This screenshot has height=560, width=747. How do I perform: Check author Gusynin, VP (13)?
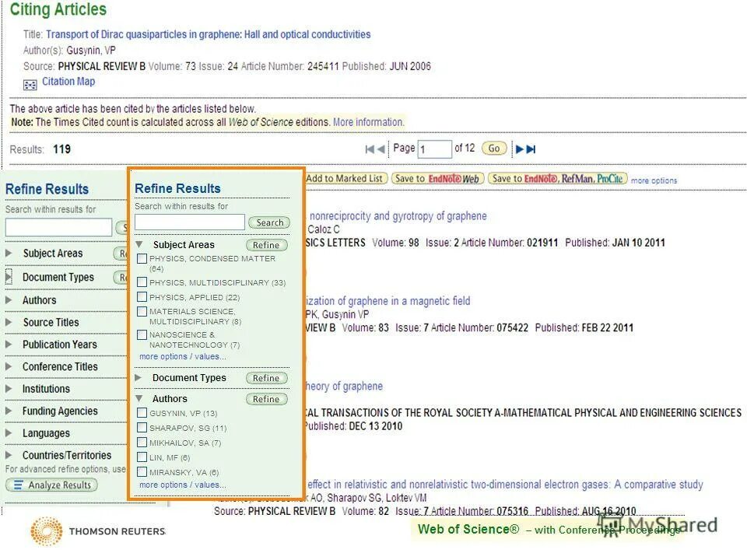(x=142, y=413)
